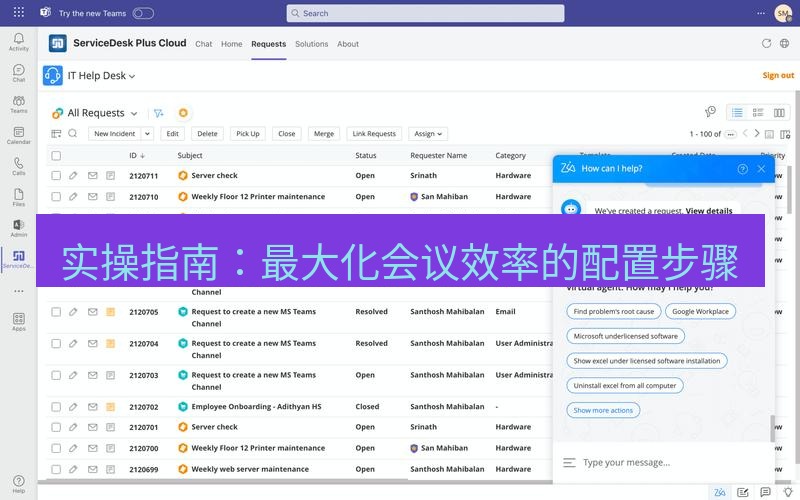800x500 pixels.
Task: Click the New Incident button
Action: (x=115, y=134)
